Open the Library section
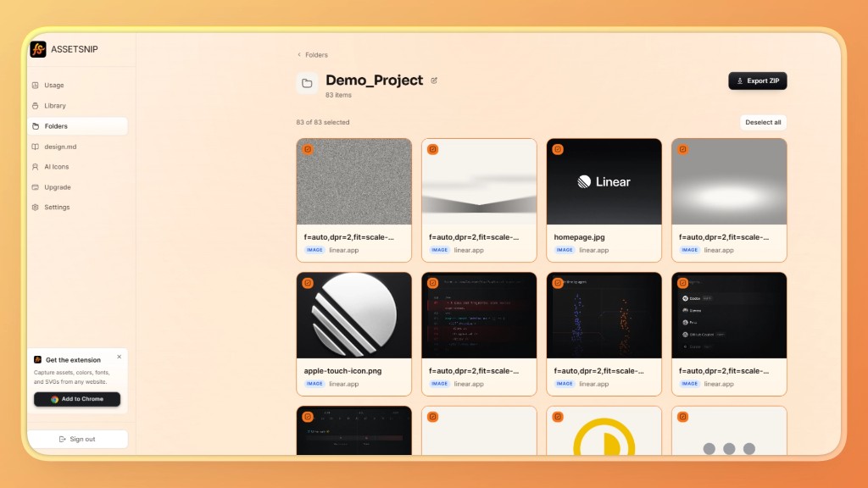The width and height of the screenshot is (868, 488). (x=77, y=106)
